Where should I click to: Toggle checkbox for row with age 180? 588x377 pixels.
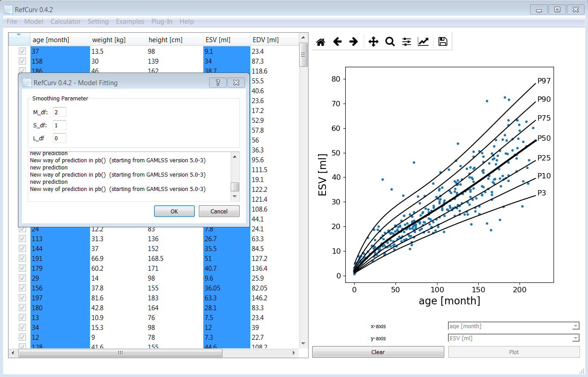pos(22,308)
